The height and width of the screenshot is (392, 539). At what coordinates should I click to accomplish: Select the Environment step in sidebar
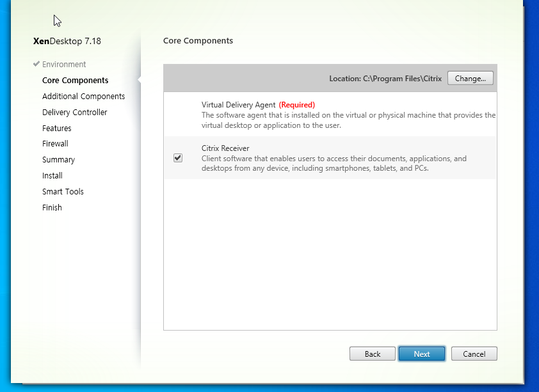tap(64, 64)
